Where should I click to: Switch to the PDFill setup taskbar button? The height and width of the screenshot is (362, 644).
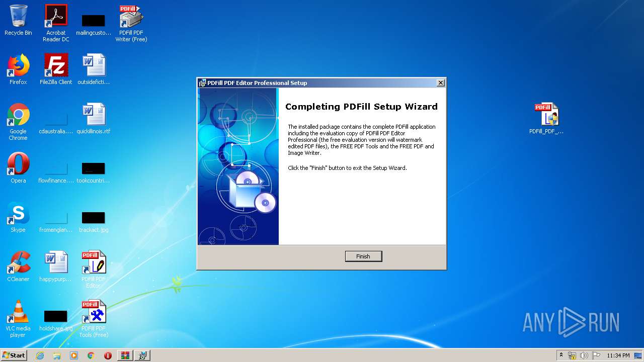(142, 355)
